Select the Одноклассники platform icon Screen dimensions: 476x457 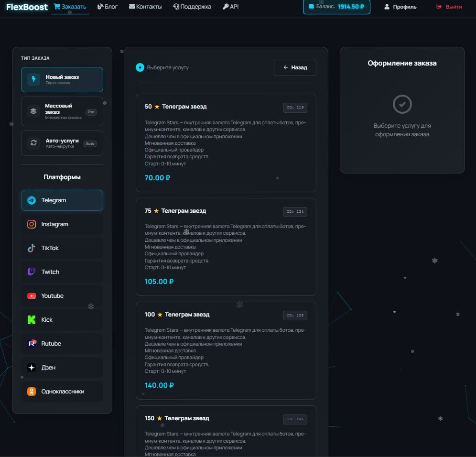tap(32, 392)
